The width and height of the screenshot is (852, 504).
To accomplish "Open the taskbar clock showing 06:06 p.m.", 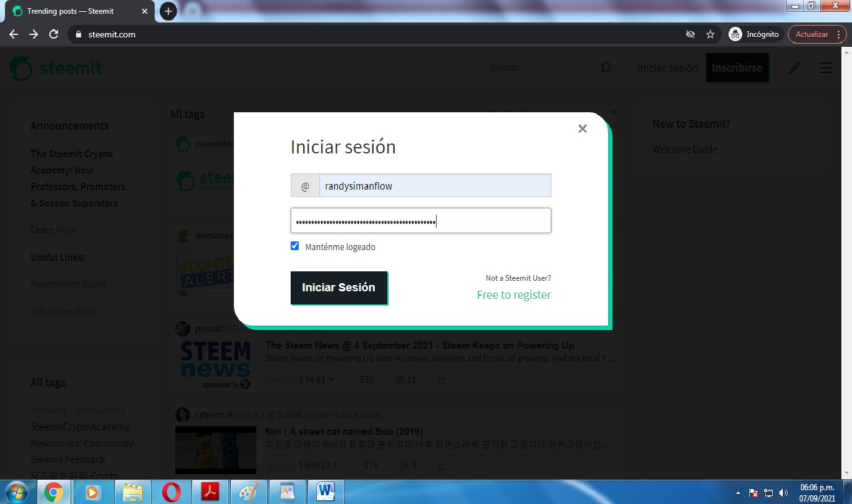I will pos(817,492).
